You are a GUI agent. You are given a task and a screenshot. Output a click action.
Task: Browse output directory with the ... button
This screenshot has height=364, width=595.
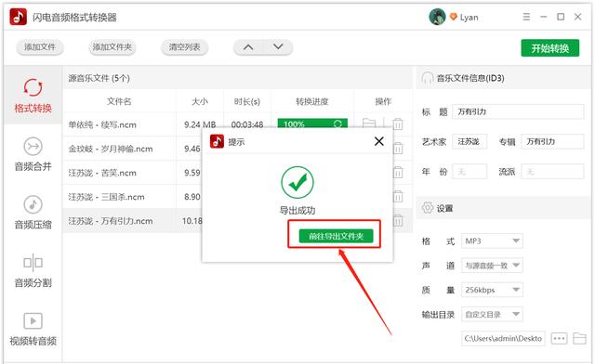coord(559,338)
